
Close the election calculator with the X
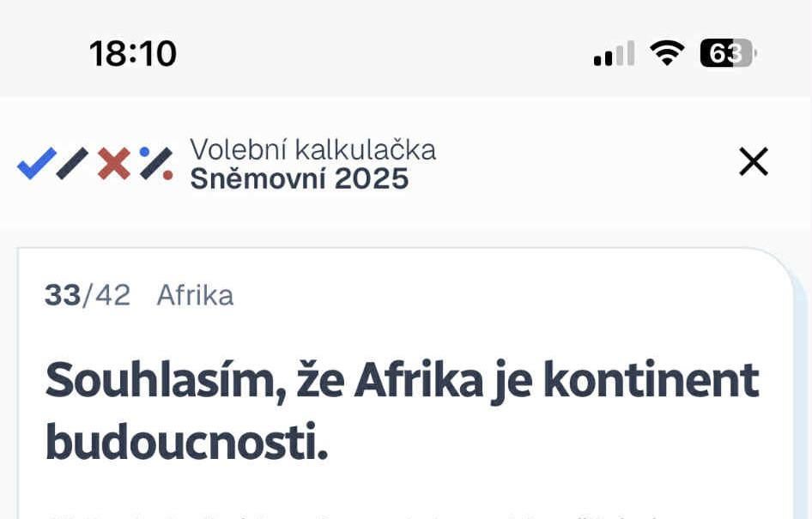(753, 161)
